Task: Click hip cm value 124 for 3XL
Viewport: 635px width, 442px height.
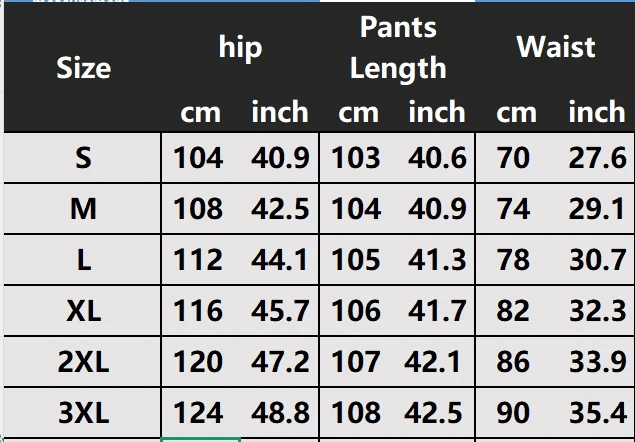Action: pos(198,413)
